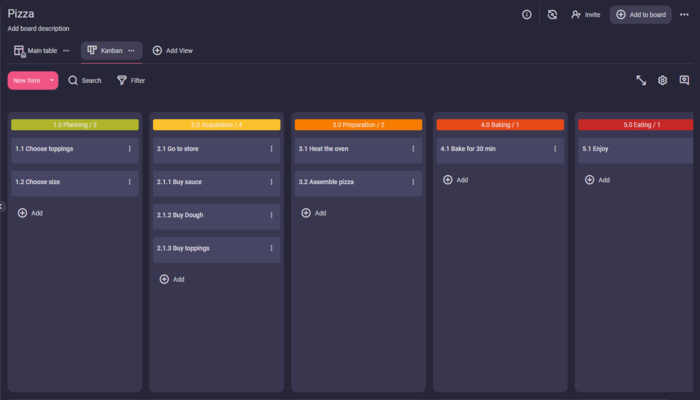Open the Main table view options menu
Viewport: 700px width, 400px height.
(67, 50)
